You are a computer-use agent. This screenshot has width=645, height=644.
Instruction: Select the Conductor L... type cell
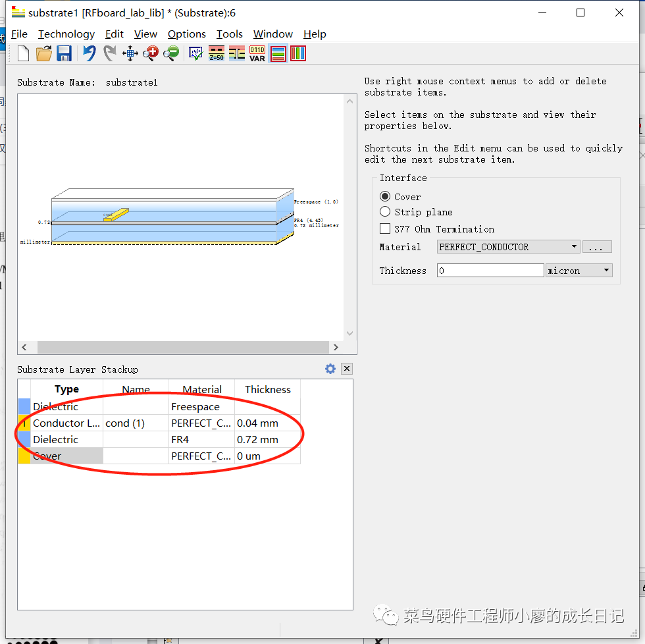coord(66,423)
